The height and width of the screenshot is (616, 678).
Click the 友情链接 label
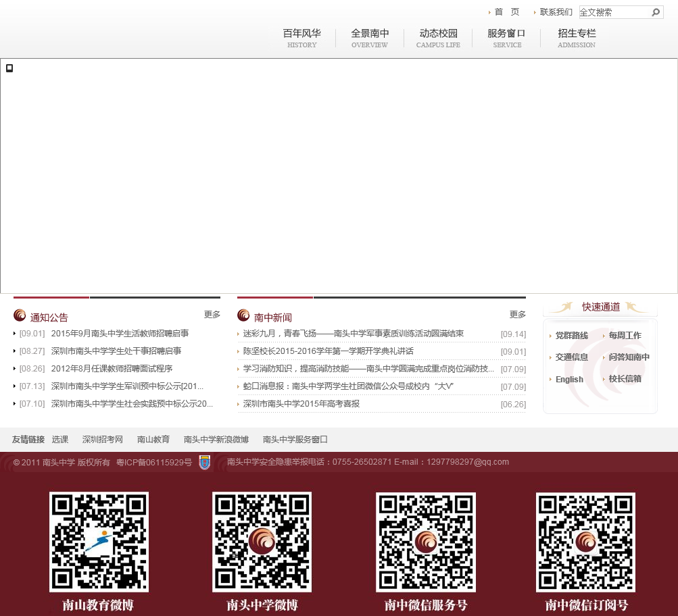(28, 440)
